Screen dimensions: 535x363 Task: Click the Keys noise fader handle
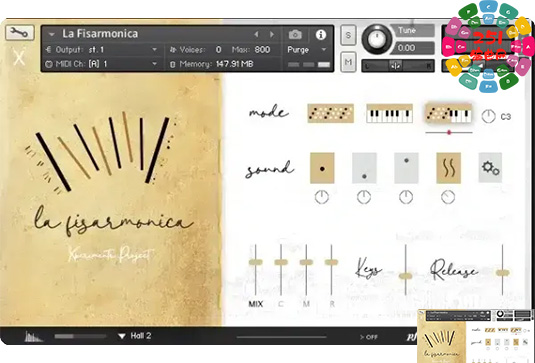tap(405, 276)
